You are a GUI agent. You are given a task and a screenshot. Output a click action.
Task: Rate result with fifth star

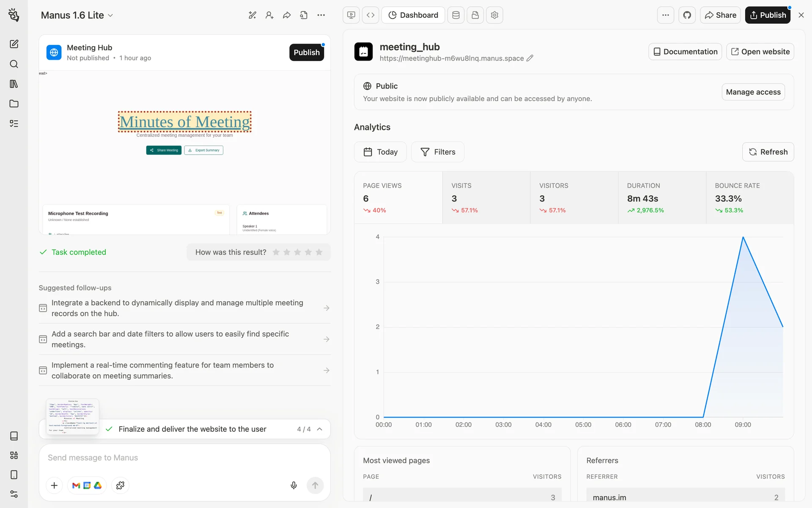pos(319,252)
